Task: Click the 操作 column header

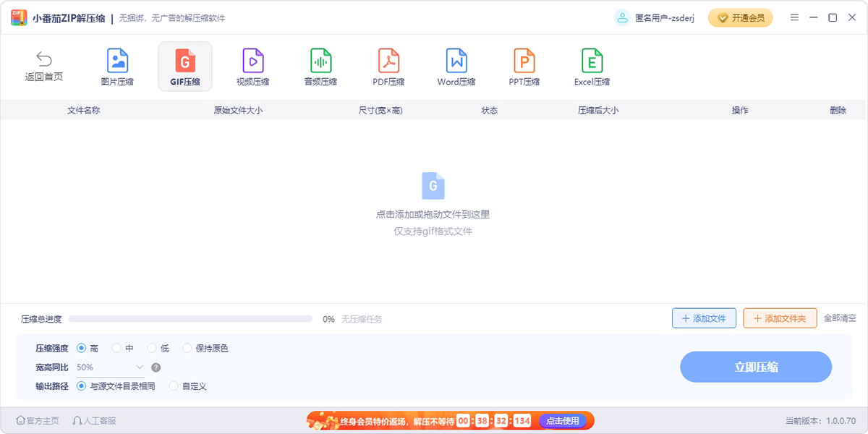Action: [x=740, y=111]
